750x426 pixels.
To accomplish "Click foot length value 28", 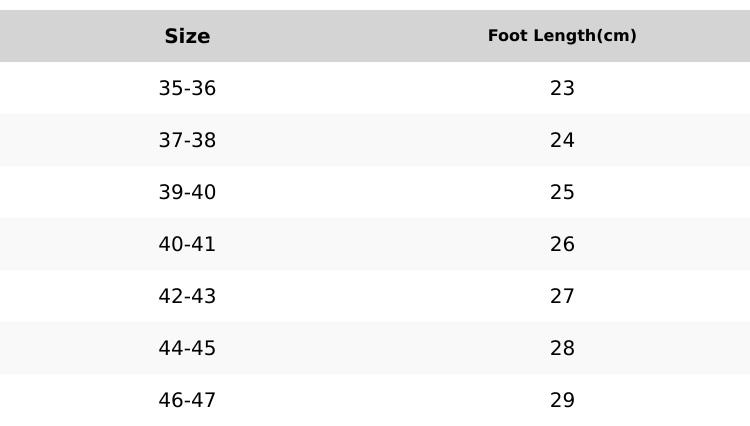I will [x=562, y=348].
